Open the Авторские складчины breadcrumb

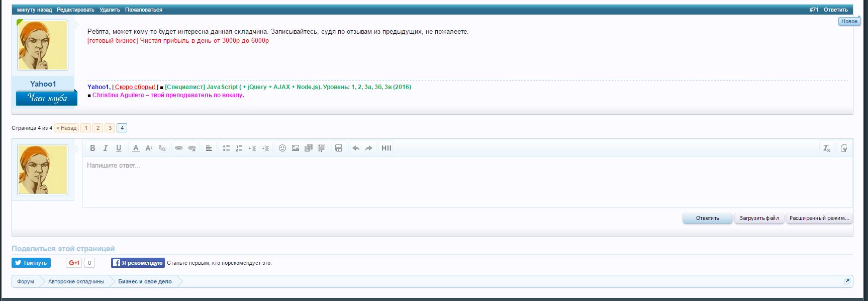[x=76, y=281]
